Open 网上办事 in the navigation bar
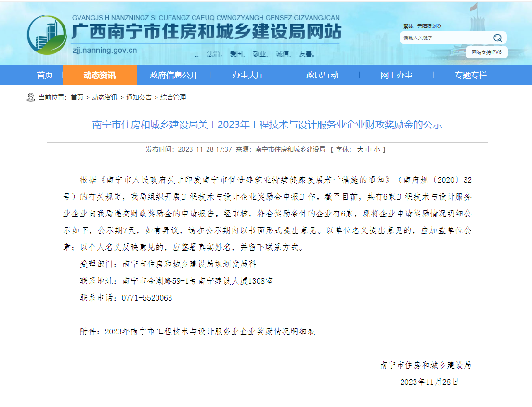The image size is (532, 407). tap(396, 75)
